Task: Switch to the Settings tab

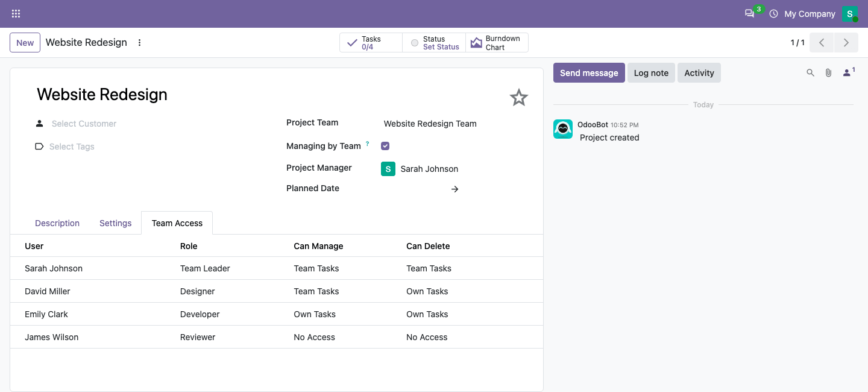Action: tap(116, 223)
